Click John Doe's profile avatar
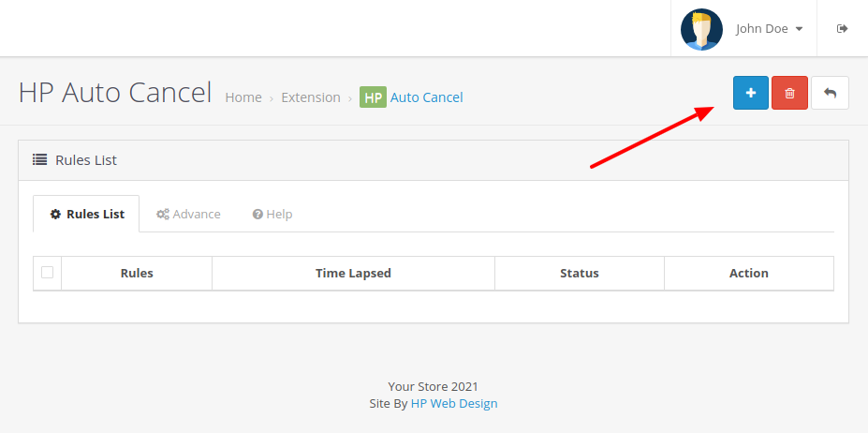Image resolution: width=868 pixels, height=433 pixels. [701, 29]
